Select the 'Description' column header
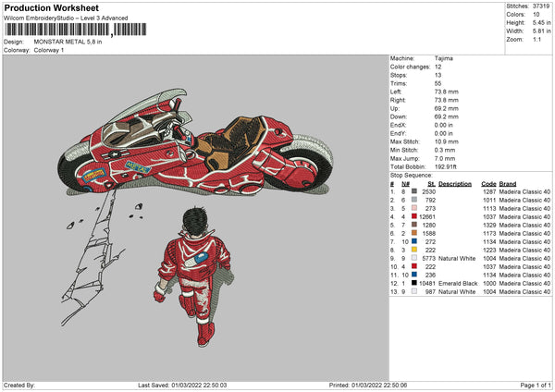This screenshot has width=555, height=392. coord(455,184)
